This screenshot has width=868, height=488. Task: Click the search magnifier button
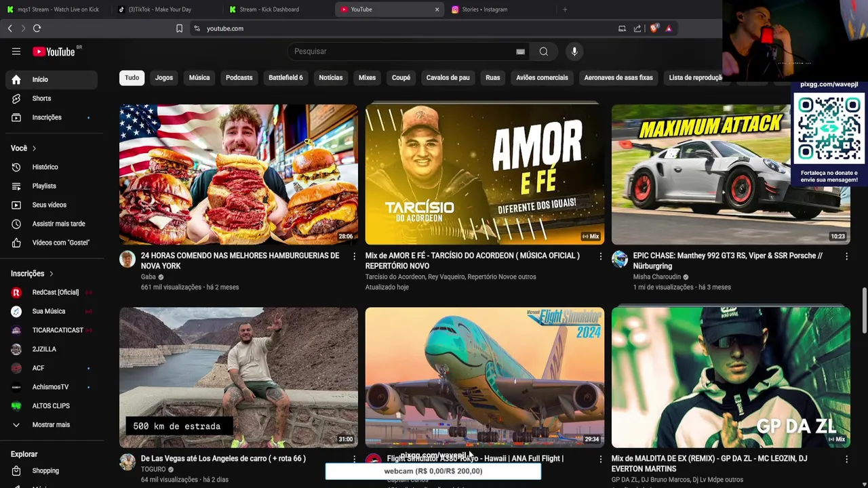coord(543,52)
